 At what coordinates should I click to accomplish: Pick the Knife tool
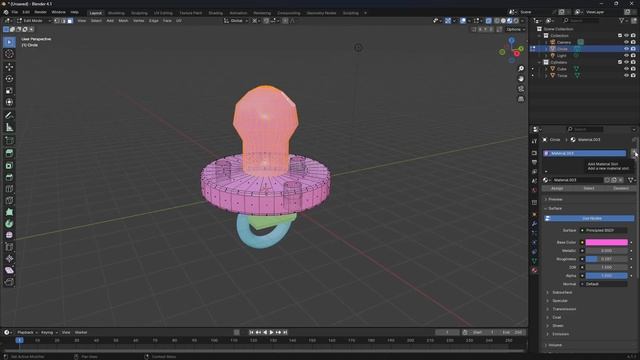pos(9,200)
